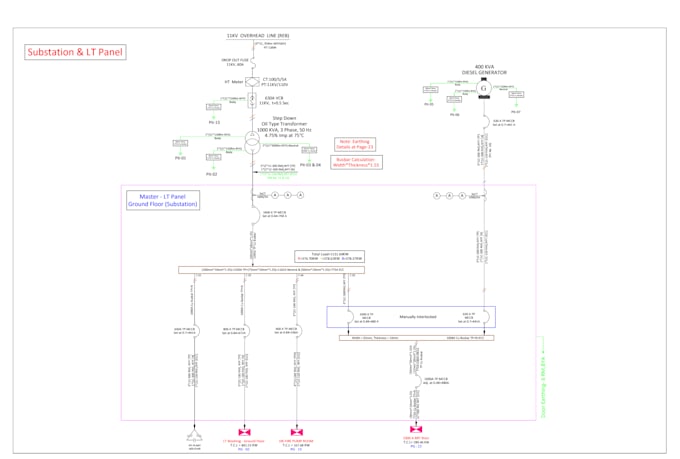Viewport: 680px width, 459px height.
Task: Click the "Master - LT Panel" blue label box
Action: point(163,200)
